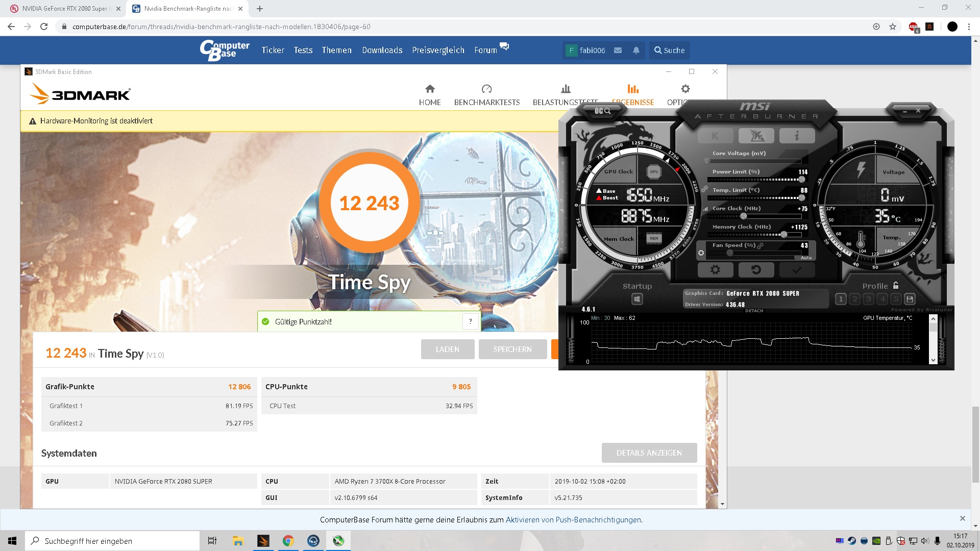The image size is (980, 551).
Task: Launch Kombustor with the K button
Action: click(715, 136)
